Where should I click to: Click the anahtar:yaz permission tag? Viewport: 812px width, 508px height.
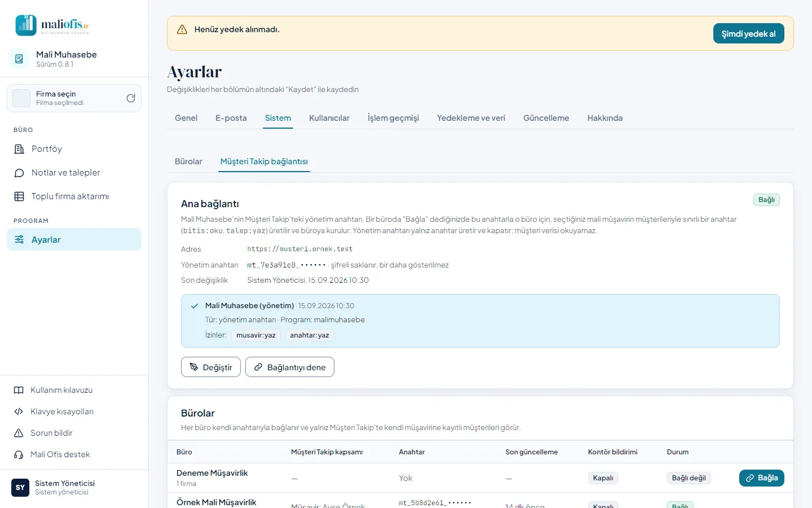pos(310,335)
